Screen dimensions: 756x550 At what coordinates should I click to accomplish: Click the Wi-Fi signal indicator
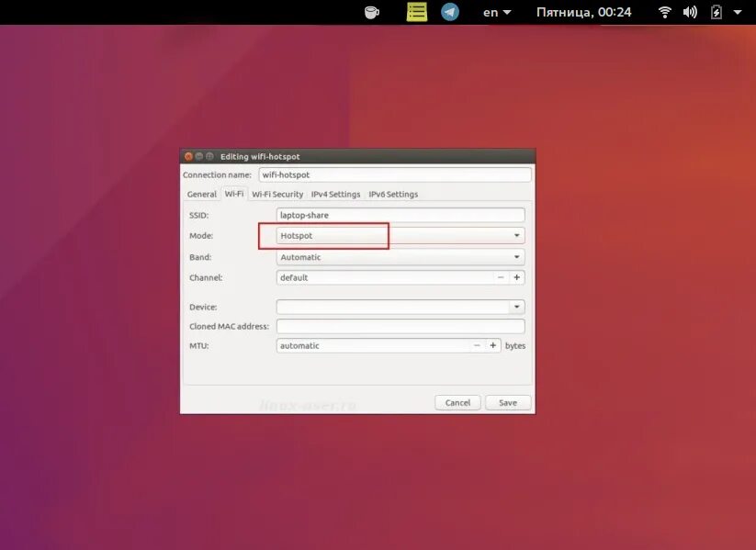click(x=663, y=12)
